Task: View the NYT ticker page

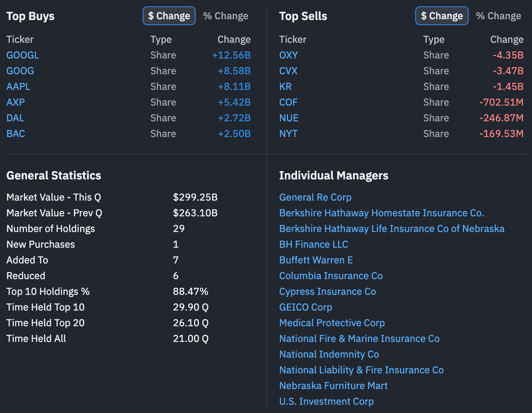Action: 288,133
